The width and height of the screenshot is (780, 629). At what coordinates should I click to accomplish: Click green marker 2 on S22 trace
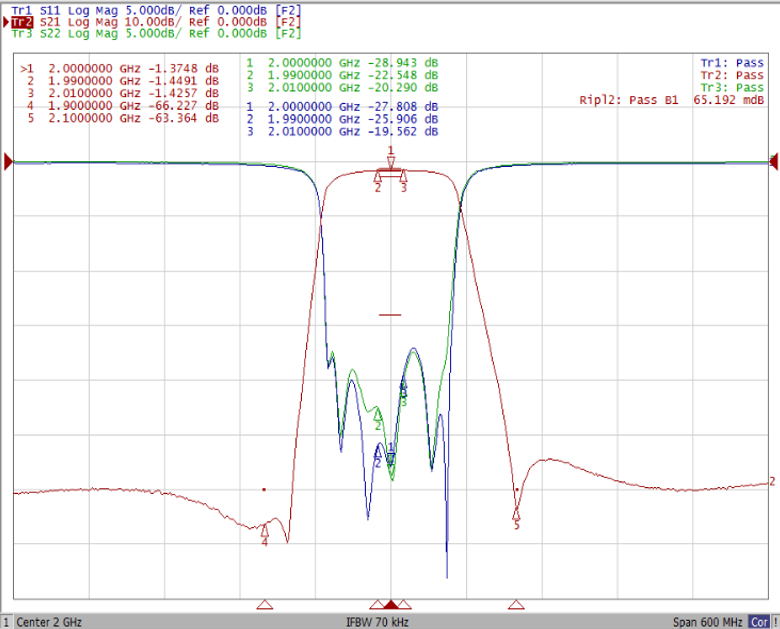coord(378,414)
